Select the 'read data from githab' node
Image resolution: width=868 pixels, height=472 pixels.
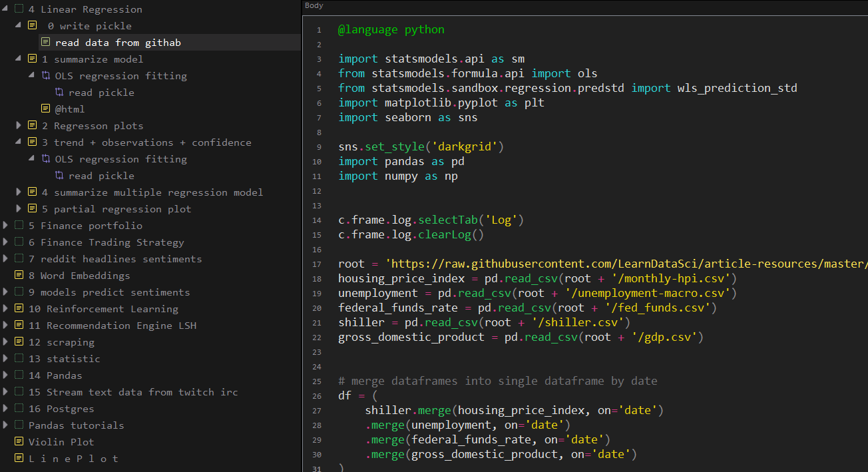[118, 43]
